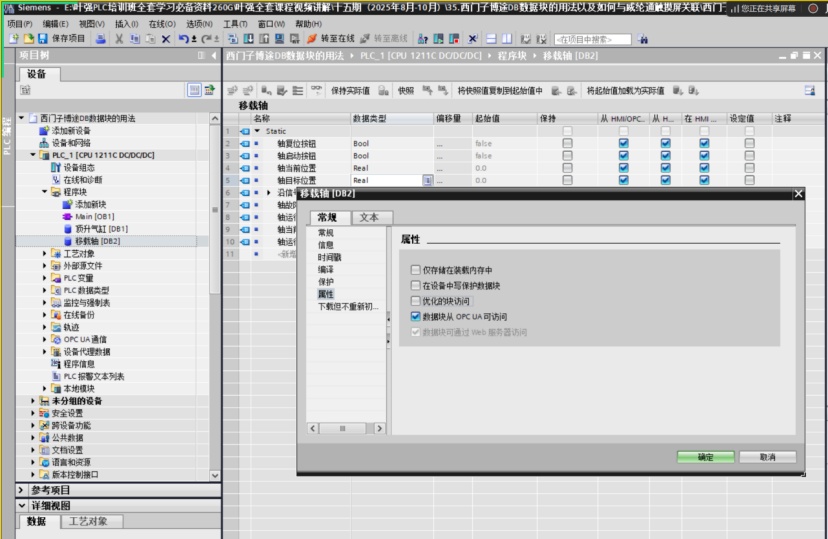
Task: Click the Print icon in main toolbar
Action: 100,39
